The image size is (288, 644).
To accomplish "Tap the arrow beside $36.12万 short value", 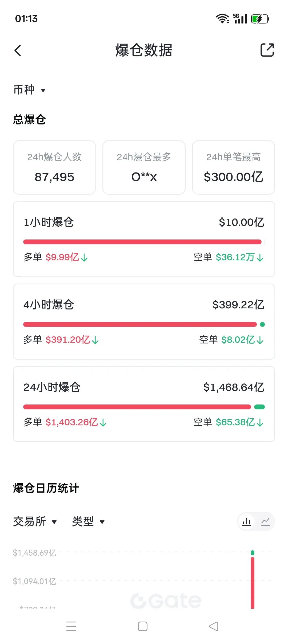I will [x=260, y=258].
